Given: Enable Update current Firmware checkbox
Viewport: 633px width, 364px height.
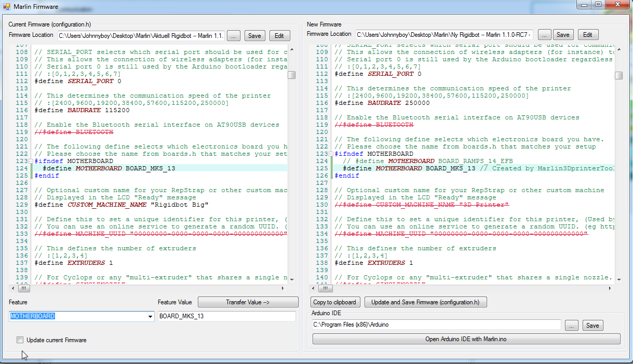Looking at the screenshot, I should coord(20,340).
